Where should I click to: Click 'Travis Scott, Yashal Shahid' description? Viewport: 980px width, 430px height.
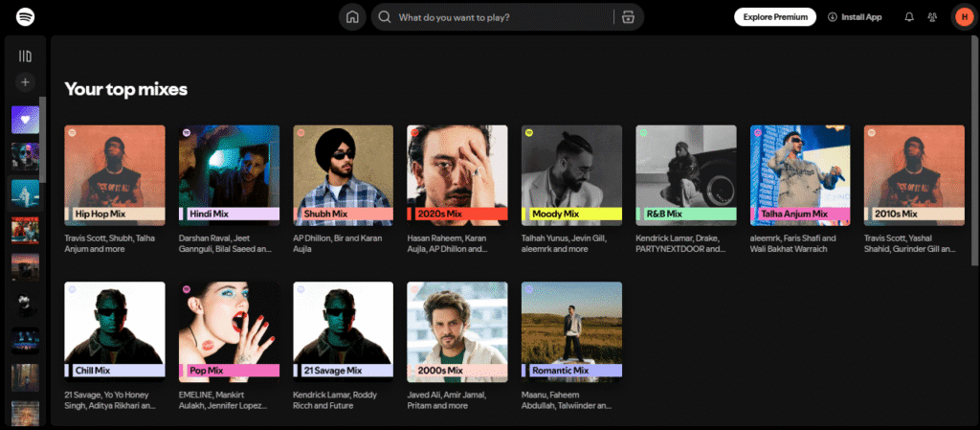pyautogui.click(x=910, y=244)
